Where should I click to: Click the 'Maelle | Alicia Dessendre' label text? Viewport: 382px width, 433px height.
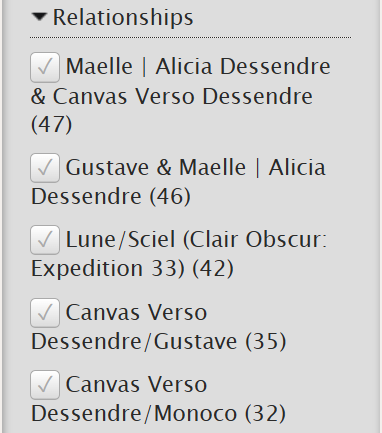pos(198,66)
